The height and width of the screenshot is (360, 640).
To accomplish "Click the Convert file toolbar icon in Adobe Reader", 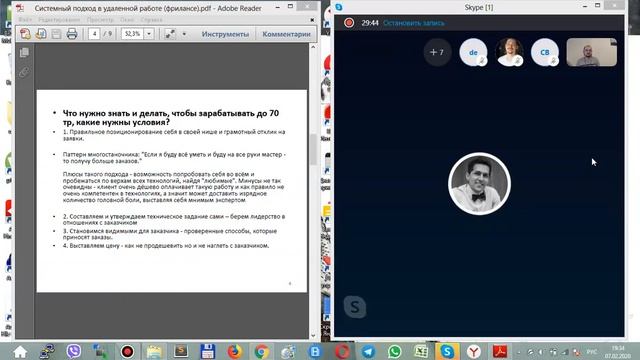I will 41,34.
